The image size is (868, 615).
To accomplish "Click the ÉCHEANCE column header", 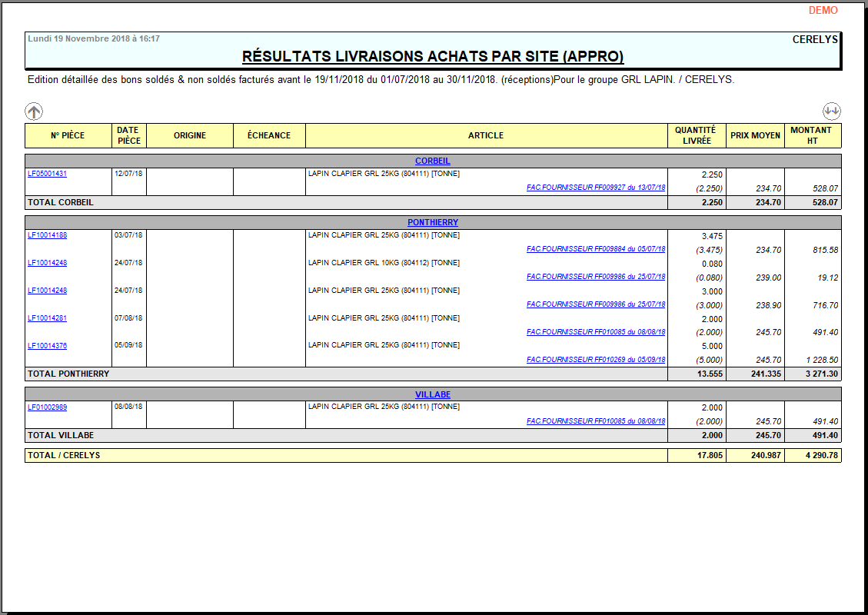I will point(269,135).
